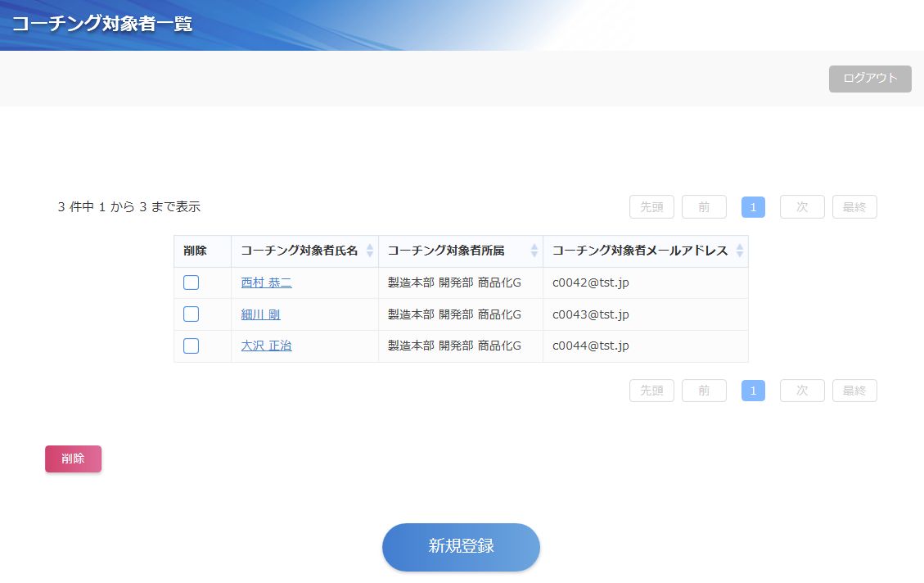Check the delete box for 細川 剛
This screenshot has width=924, height=583.
tap(191, 314)
